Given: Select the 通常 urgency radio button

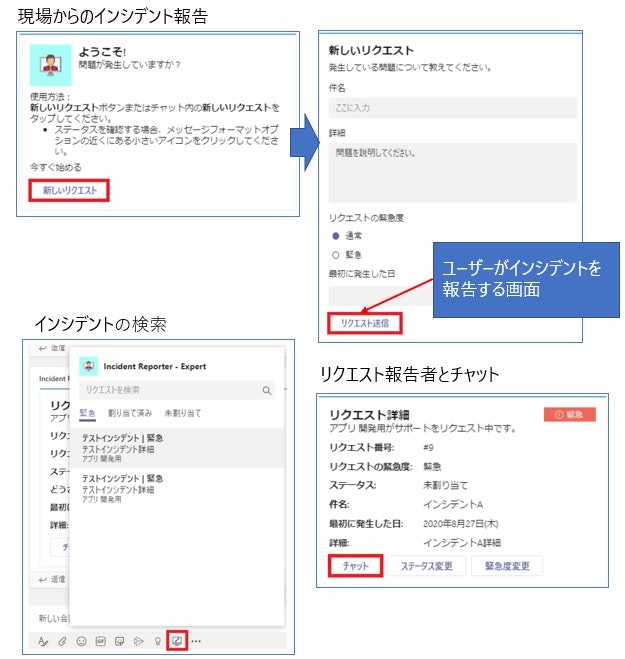Looking at the screenshot, I should coord(335,236).
